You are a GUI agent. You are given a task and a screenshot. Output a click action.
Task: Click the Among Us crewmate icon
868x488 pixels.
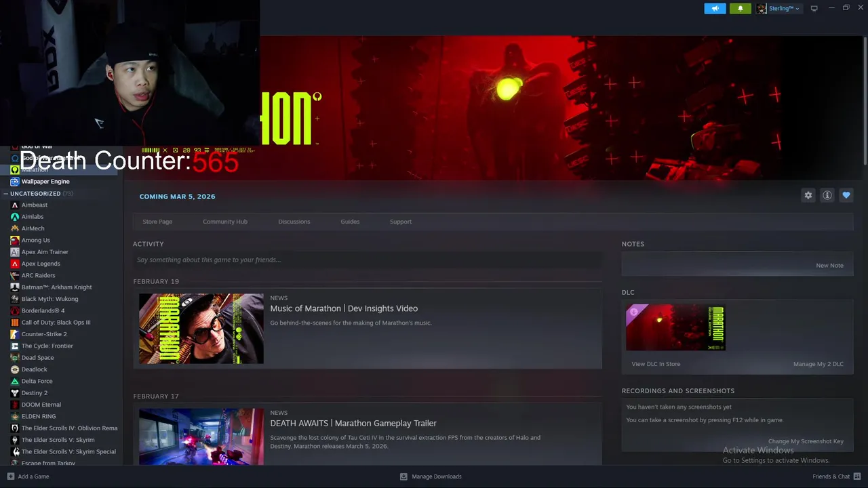coord(15,240)
